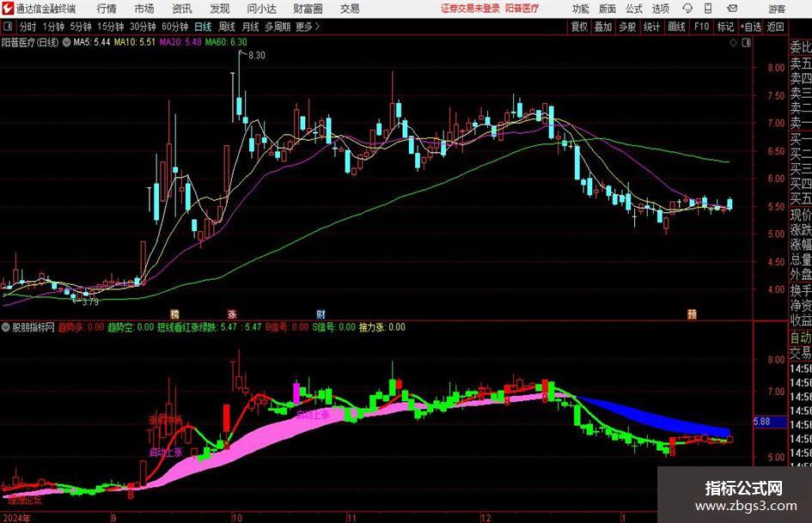Screen dimensions: 812x523
Task: Click the 阳普医疗 stock name in title bar
Action: pyautogui.click(x=522, y=9)
